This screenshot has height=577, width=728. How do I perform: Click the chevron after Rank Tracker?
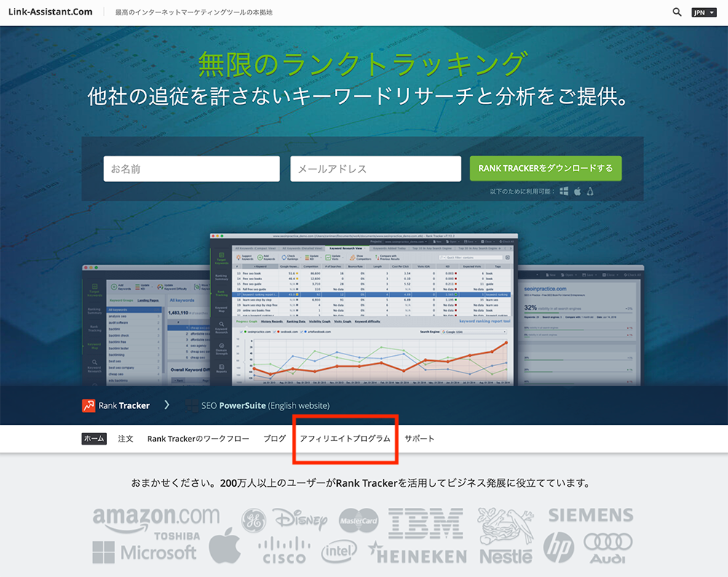(x=167, y=405)
